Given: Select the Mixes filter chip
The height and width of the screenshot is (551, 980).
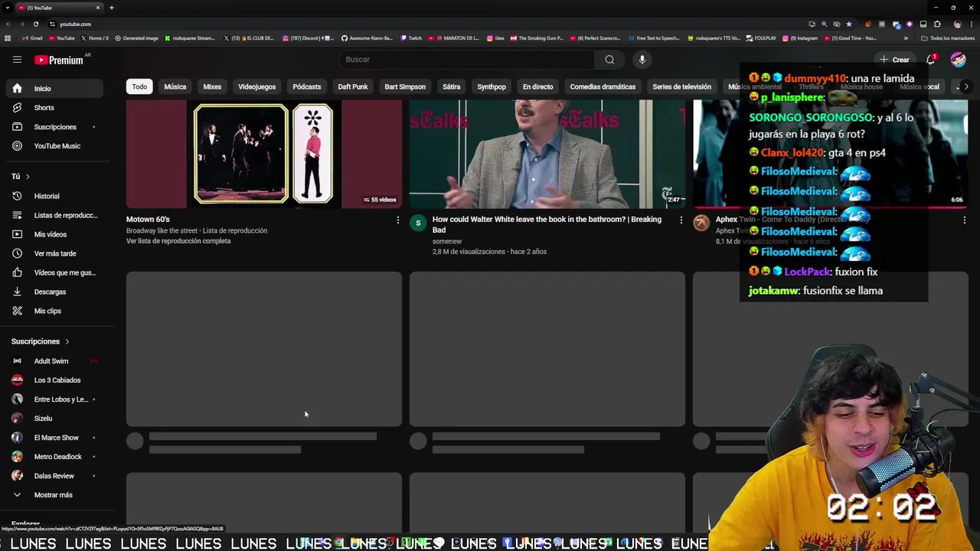Looking at the screenshot, I should (212, 86).
